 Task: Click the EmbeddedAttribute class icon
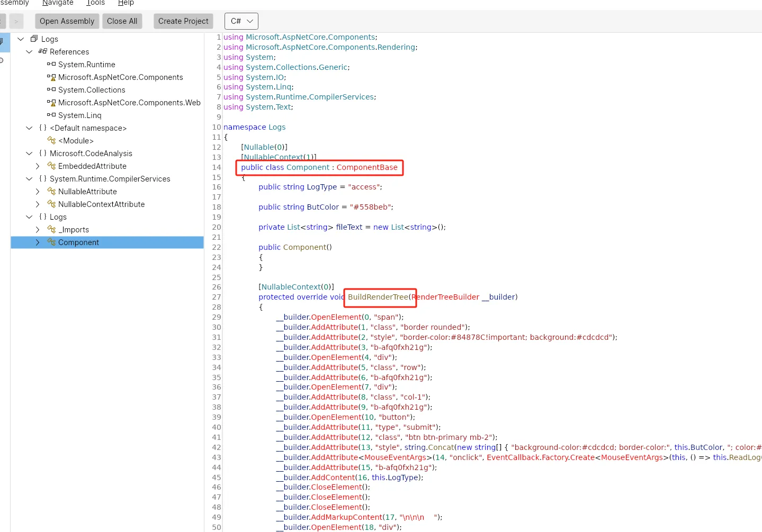click(51, 166)
